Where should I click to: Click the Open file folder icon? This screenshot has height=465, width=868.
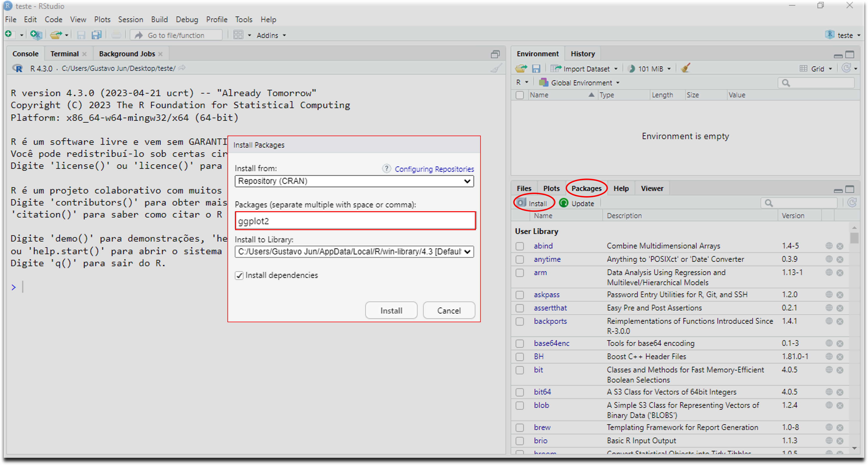[56, 35]
